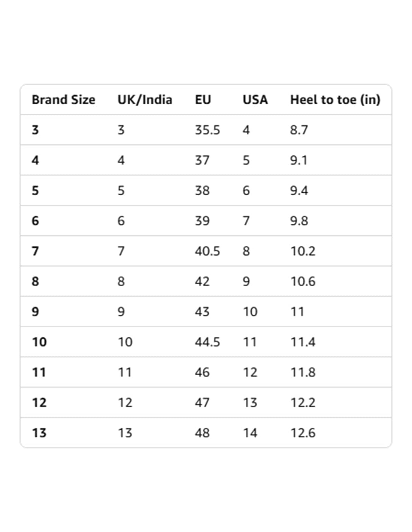
Task: Select the EU 35.5 cell
Action: tap(207, 130)
